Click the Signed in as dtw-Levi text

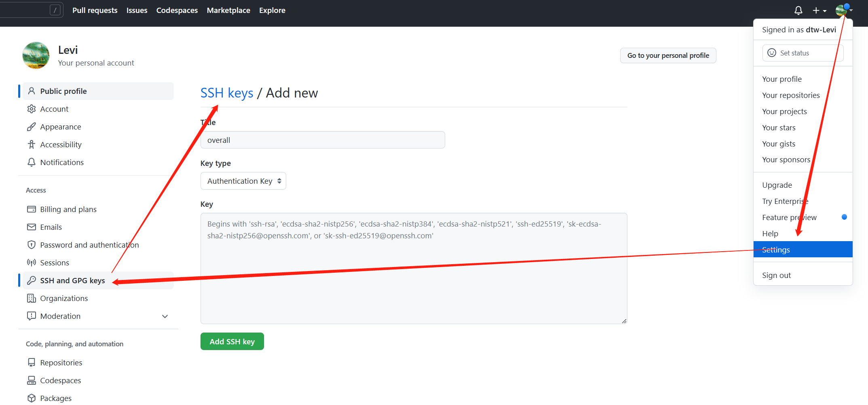pos(799,30)
